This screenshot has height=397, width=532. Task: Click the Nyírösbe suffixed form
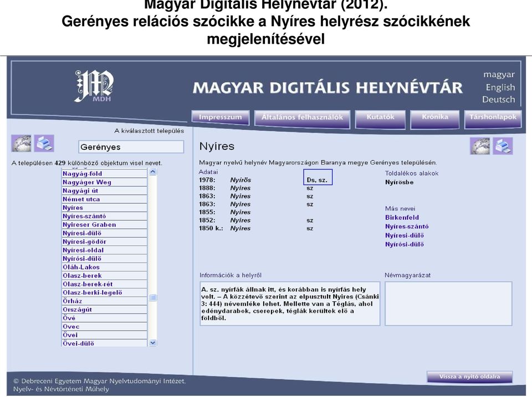[400, 182]
